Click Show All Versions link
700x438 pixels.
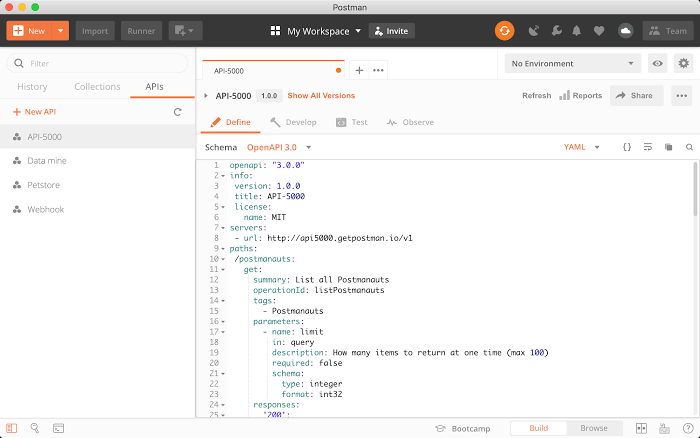pyautogui.click(x=321, y=96)
